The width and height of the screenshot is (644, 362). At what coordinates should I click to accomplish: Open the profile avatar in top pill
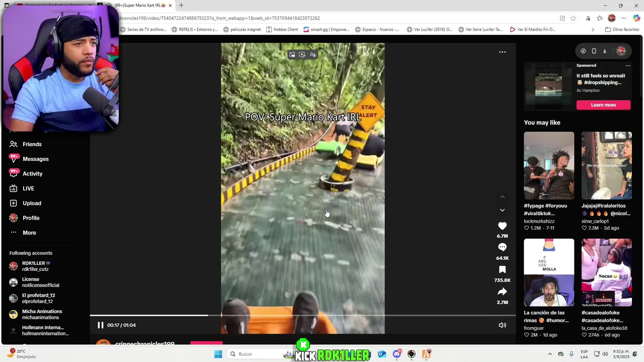coord(621,51)
